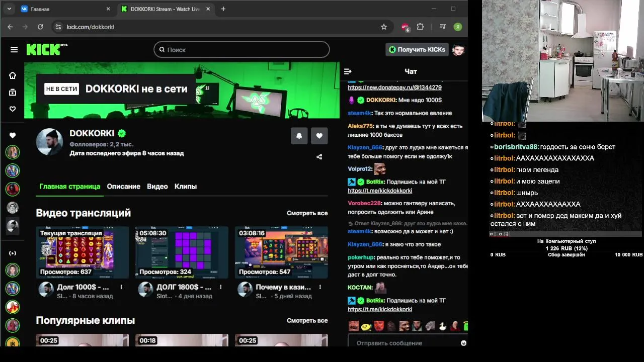Open the Browse icon in Kick sidebar

coord(13,93)
